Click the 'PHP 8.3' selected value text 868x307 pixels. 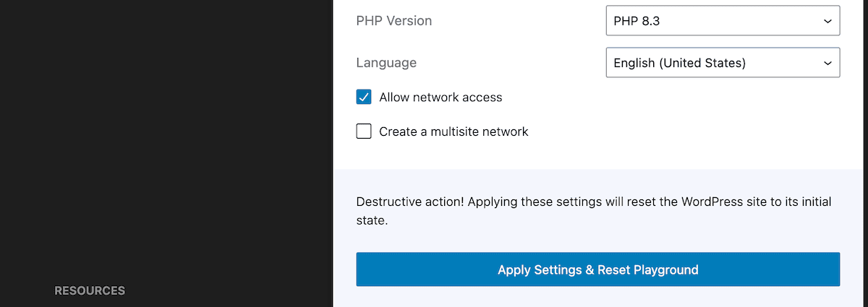637,22
